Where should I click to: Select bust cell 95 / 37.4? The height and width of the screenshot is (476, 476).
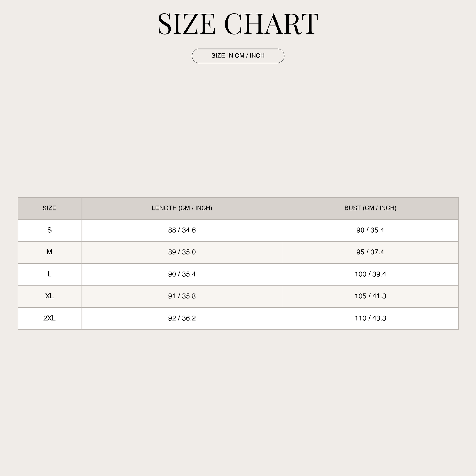[x=370, y=252]
